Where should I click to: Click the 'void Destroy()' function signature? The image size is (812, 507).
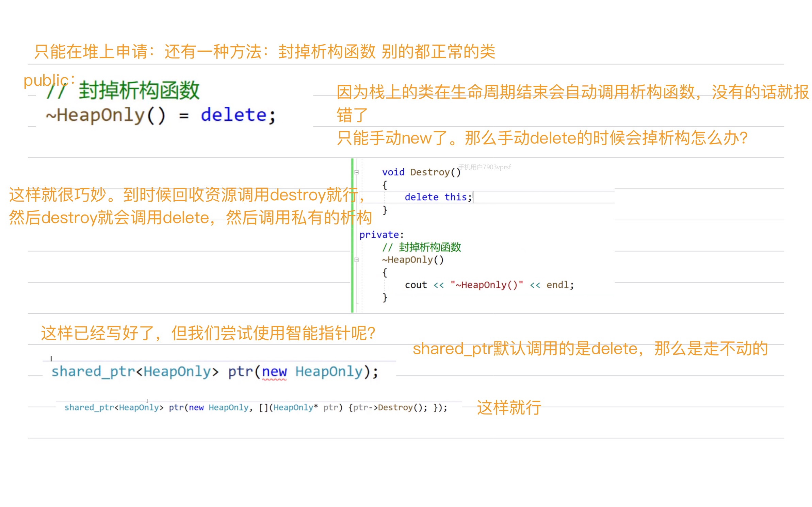tap(421, 172)
